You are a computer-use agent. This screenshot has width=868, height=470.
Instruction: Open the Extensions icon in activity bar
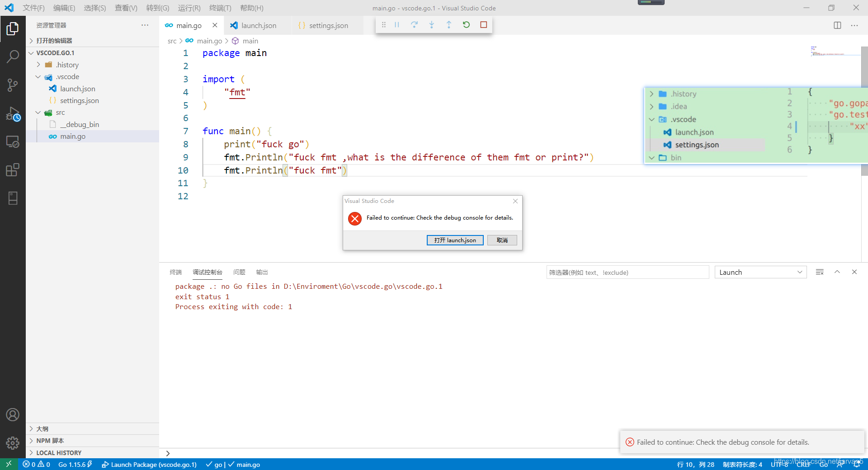(13, 170)
